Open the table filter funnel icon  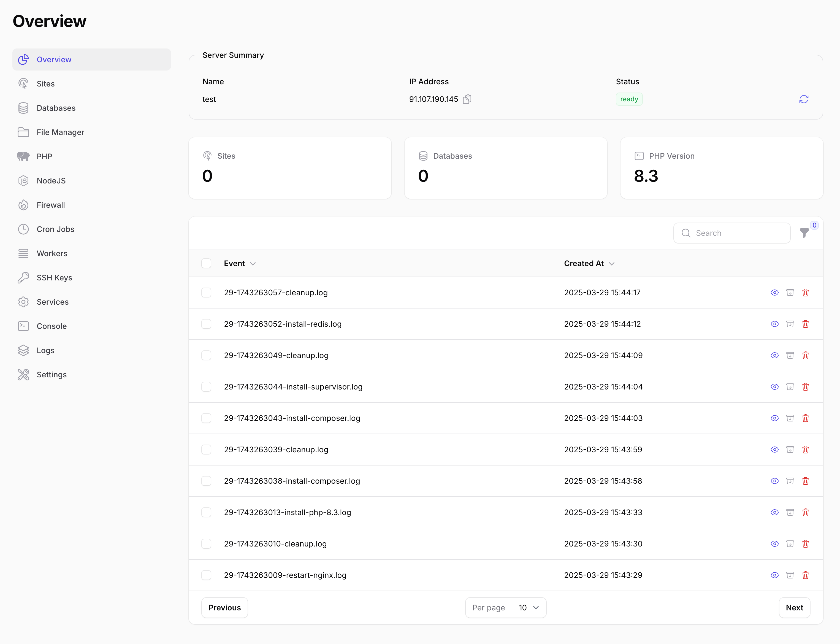click(x=804, y=233)
